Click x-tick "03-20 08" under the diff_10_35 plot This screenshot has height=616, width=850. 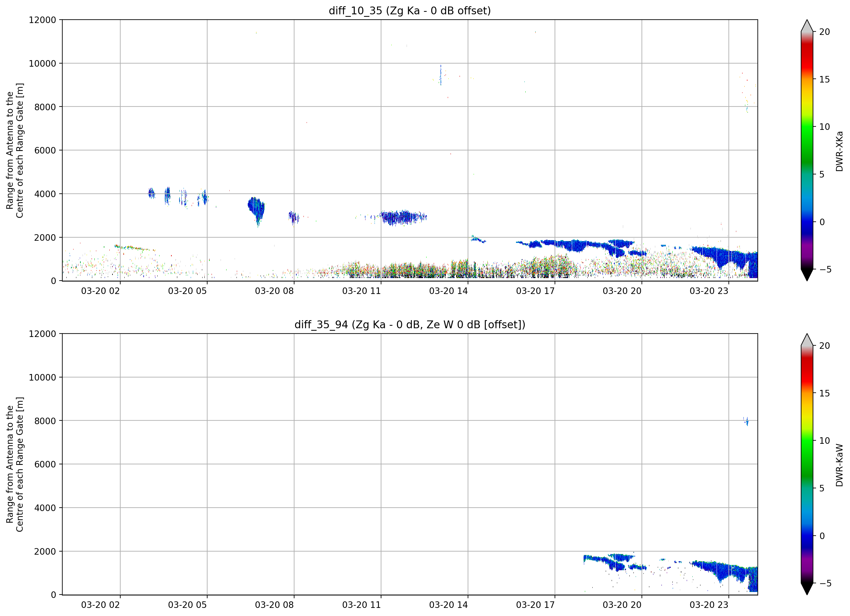[274, 291]
